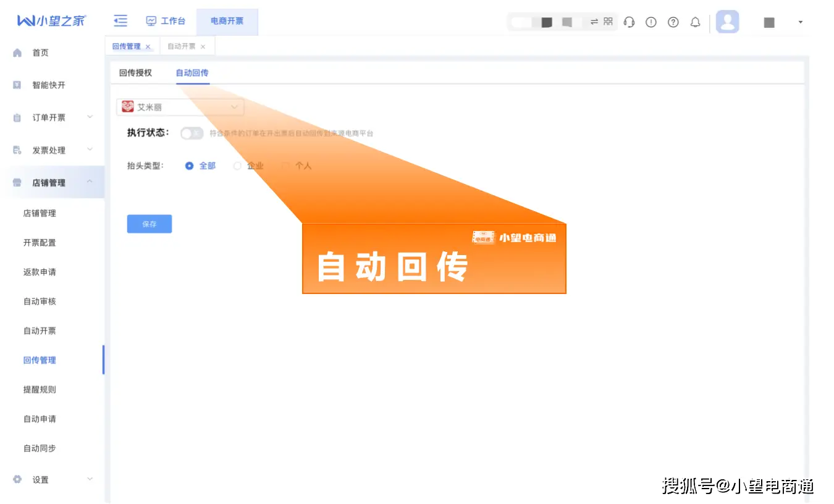The height and width of the screenshot is (504, 834).
Task: Click the exclamation info icon
Action: pyautogui.click(x=651, y=22)
